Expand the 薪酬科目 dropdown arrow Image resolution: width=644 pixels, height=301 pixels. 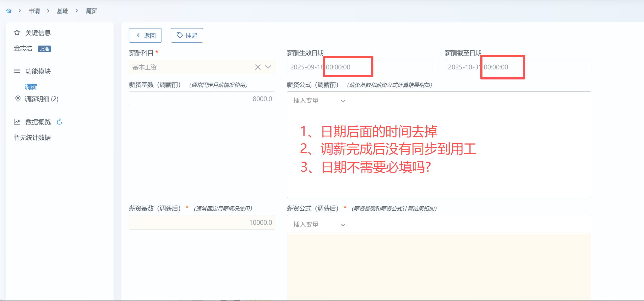pos(268,67)
